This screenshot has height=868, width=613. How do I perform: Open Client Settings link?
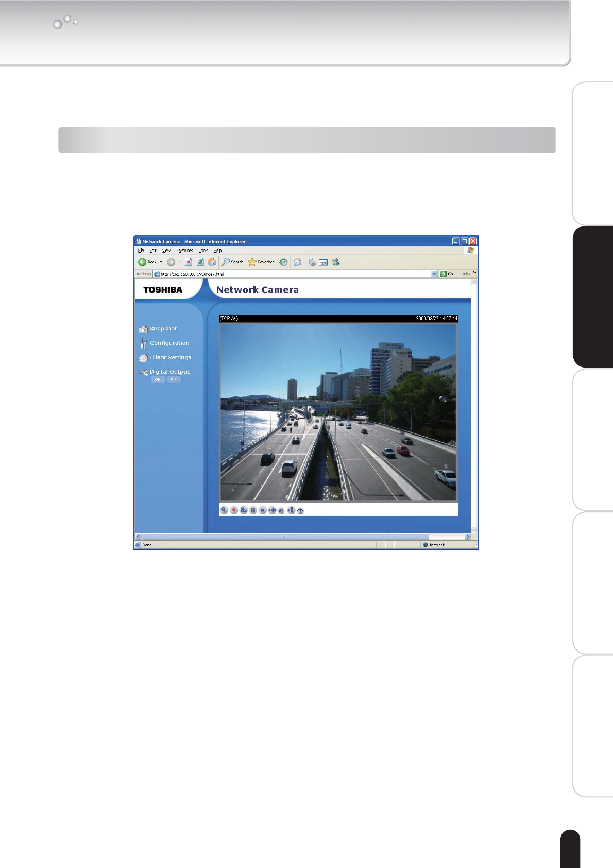[171, 357]
